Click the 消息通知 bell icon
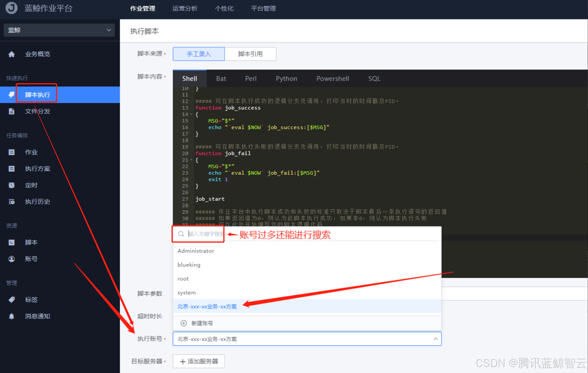Image resolution: width=588 pixels, height=373 pixels. [12, 316]
